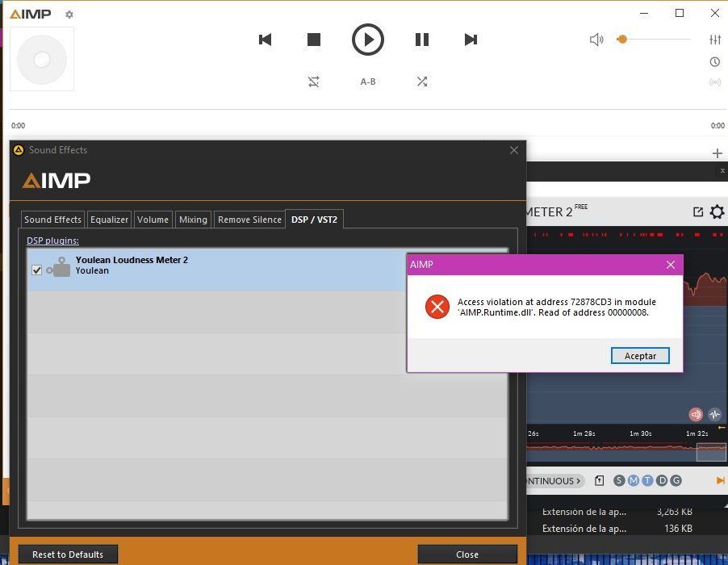728x565 pixels.
Task: Click Aceptar in the error dialog
Action: click(640, 356)
